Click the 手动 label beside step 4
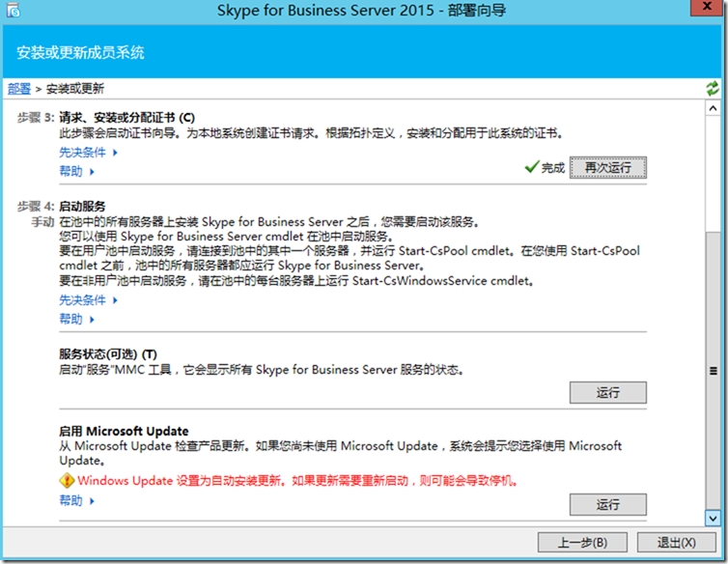Viewport: 728px width, 564px height. pos(42,222)
